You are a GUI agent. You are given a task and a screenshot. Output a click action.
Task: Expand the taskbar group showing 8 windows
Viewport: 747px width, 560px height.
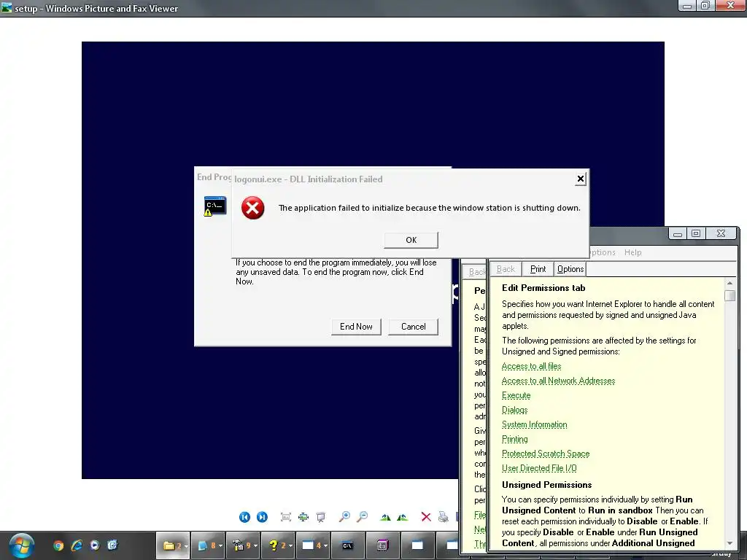point(208,545)
